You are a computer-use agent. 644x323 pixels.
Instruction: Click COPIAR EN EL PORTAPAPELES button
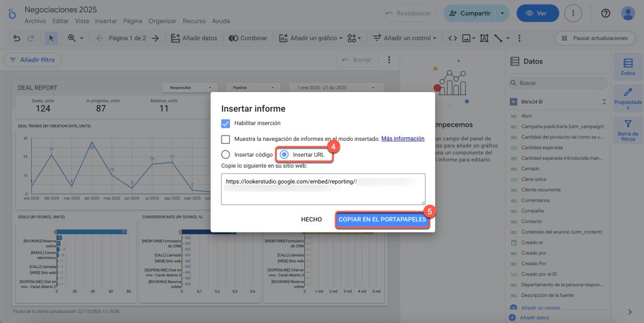coord(382,219)
